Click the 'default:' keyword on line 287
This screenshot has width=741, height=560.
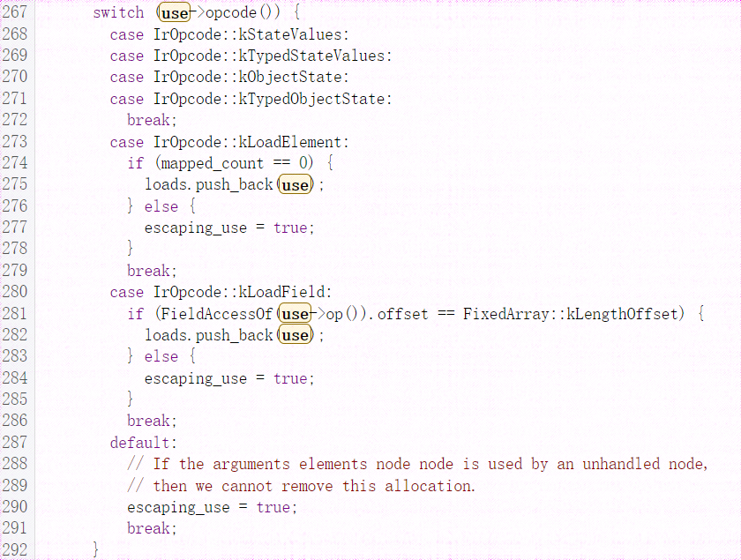pos(143,443)
